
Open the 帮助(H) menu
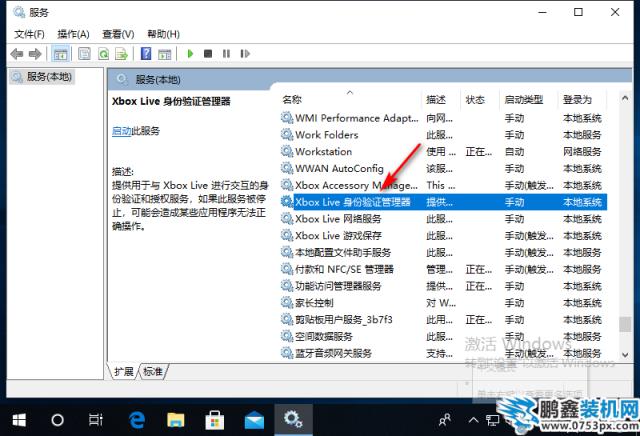pyautogui.click(x=163, y=34)
